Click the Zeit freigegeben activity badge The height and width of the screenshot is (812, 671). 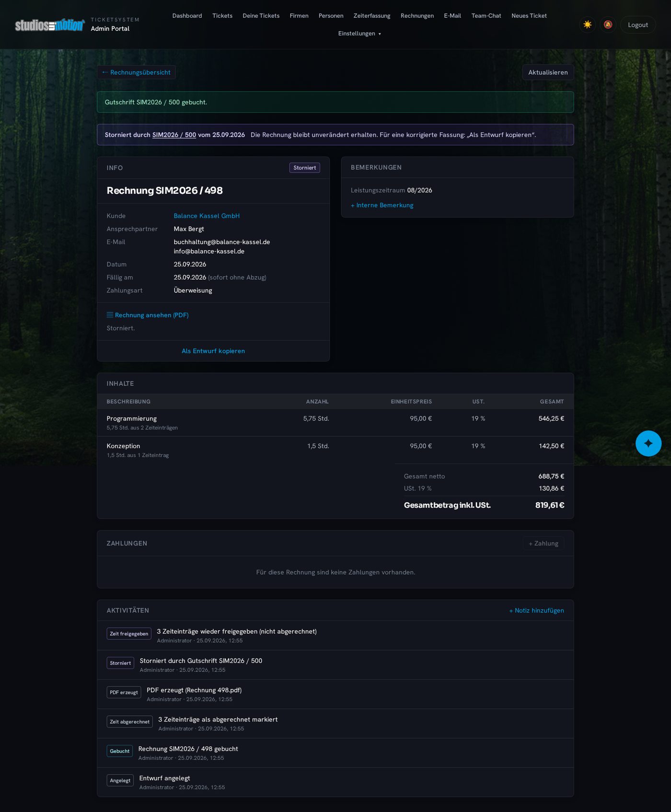click(x=129, y=634)
